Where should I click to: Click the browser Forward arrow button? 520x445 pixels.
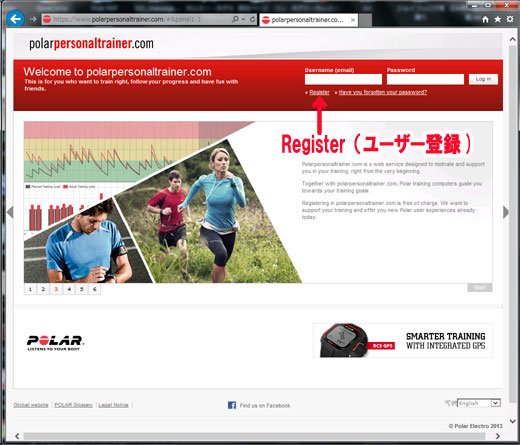(33, 19)
